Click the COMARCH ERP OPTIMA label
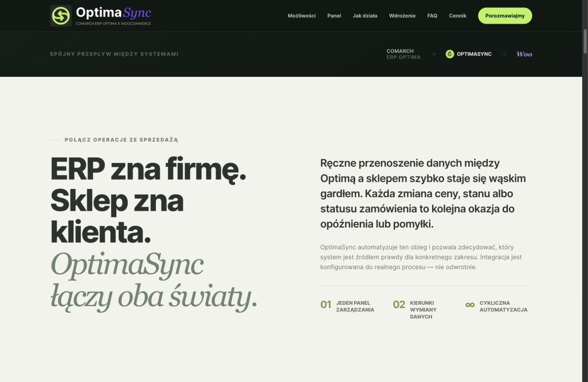588x382 pixels. [403, 54]
